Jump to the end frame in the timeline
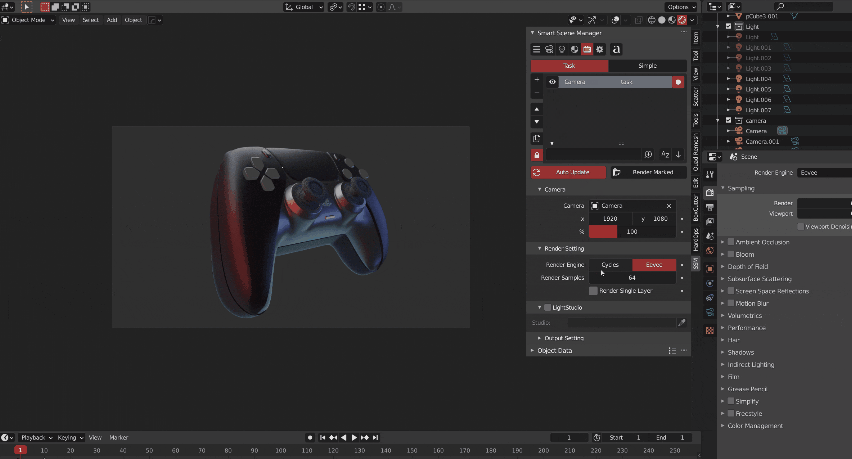Image resolution: width=852 pixels, height=459 pixels. pyautogui.click(x=375, y=437)
